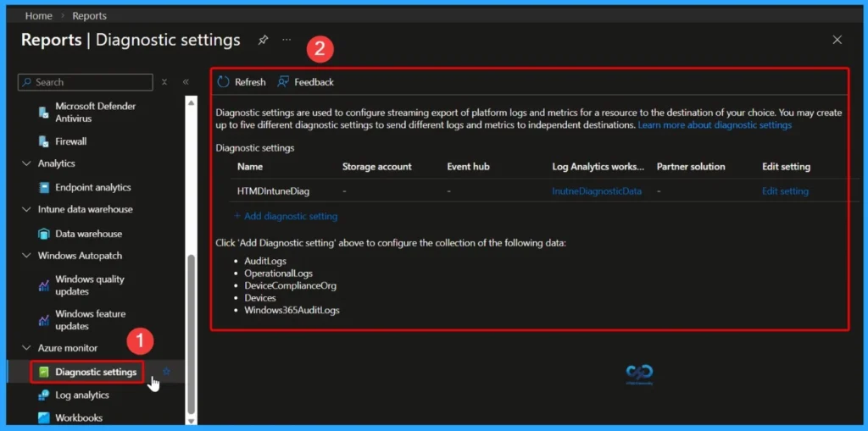This screenshot has width=868, height=431.
Task: Click the Windows quality updates chart icon
Action: (44, 285)
